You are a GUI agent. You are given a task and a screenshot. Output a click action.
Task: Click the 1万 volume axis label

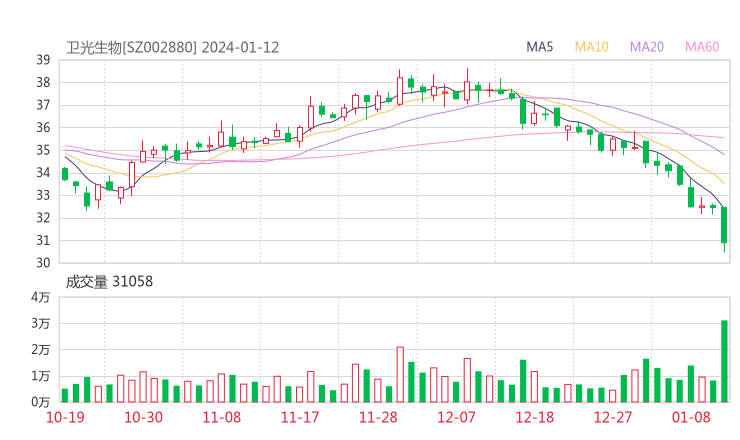[41, 376]
